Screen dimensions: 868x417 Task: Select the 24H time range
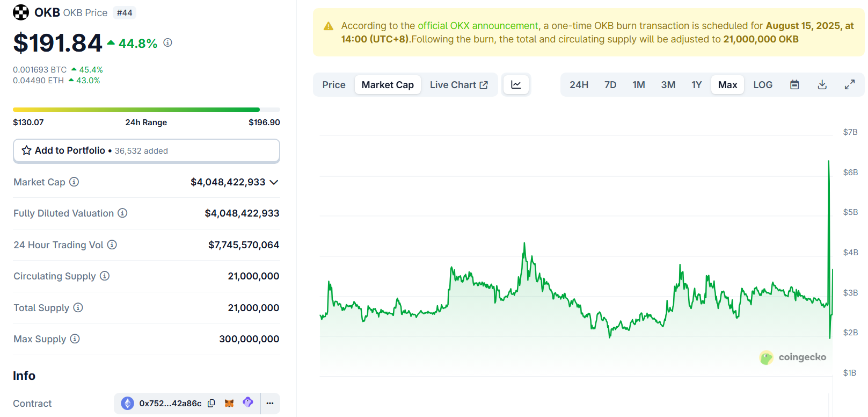pos(579,85)
